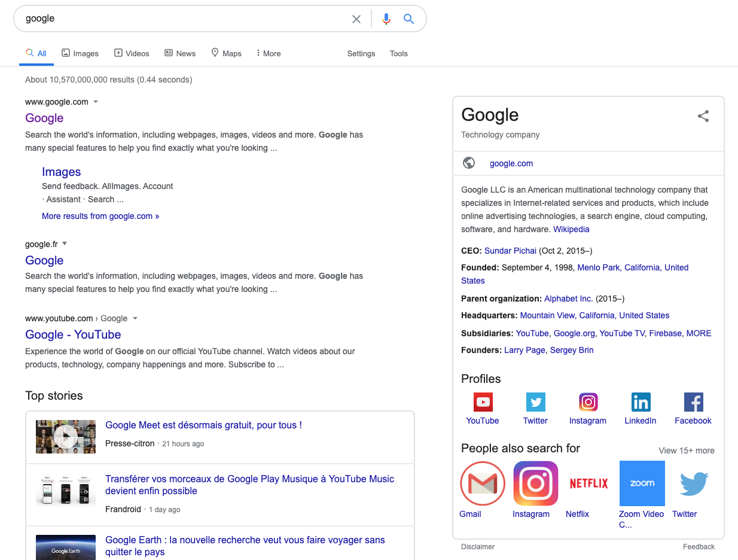Click inside the search input field
Viewport: 738px width, 560px height.
tap(179, 19)
